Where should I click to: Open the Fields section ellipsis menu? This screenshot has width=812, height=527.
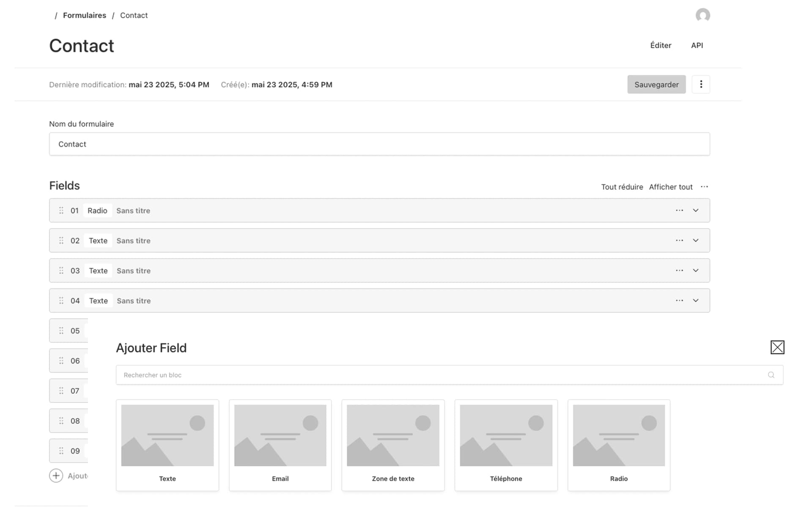(704, 187)
